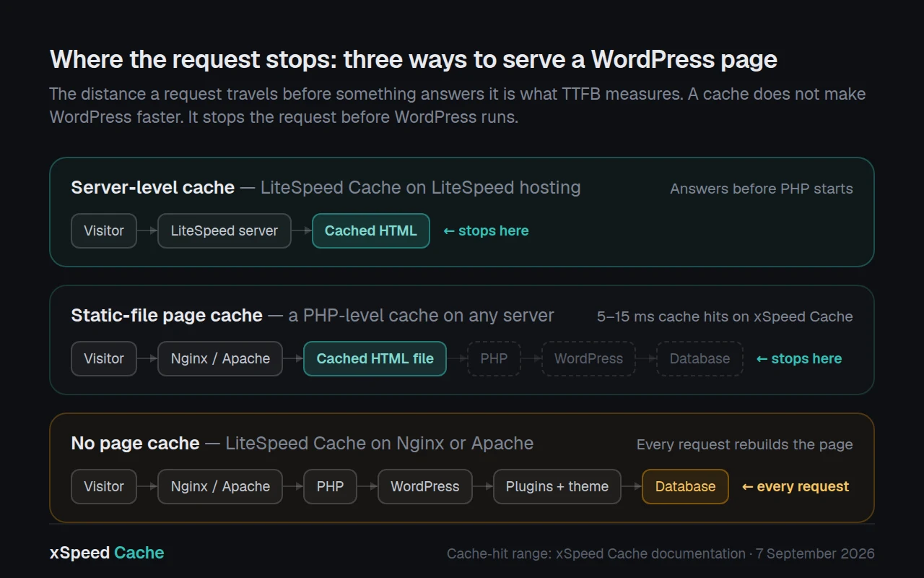Image resolution: width=924 pixels, height=578 pixels.
Task: Click the xSpeed Cache logo text
Action: pos(107,553)
